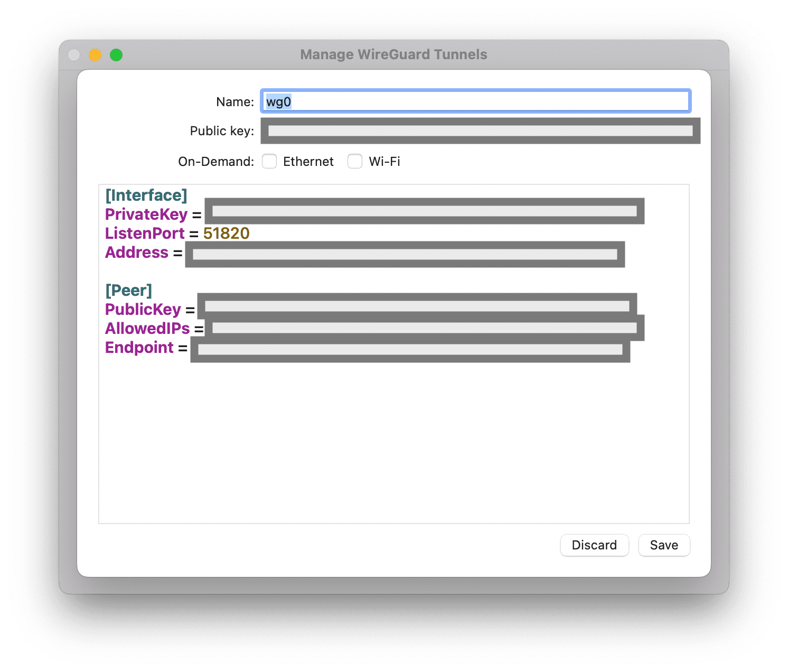Click the Address key label
788x672 pixels.
(x=137, y=253)
